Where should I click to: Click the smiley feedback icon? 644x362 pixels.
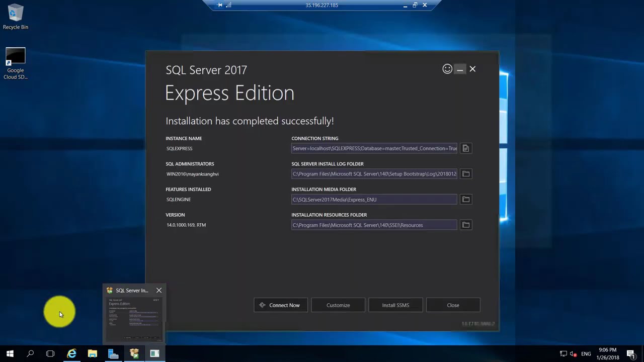point(447,69)
